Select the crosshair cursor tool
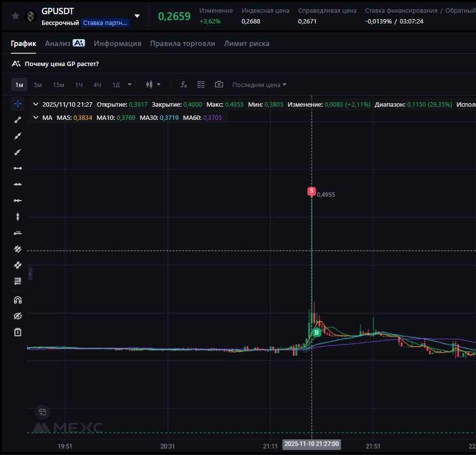The image size is (476, 455). tap(18, 104)
